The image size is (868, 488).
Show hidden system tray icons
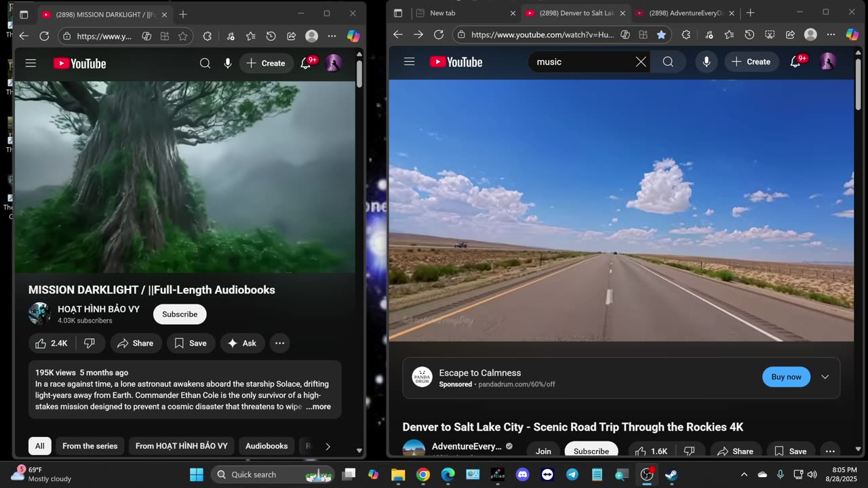tap(744, 474)
